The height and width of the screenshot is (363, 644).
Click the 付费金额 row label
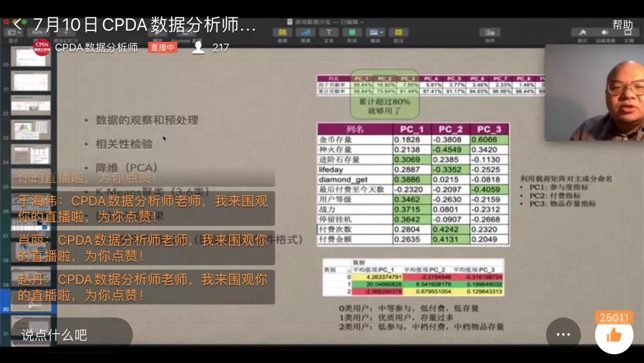click(x=336, y=239)
